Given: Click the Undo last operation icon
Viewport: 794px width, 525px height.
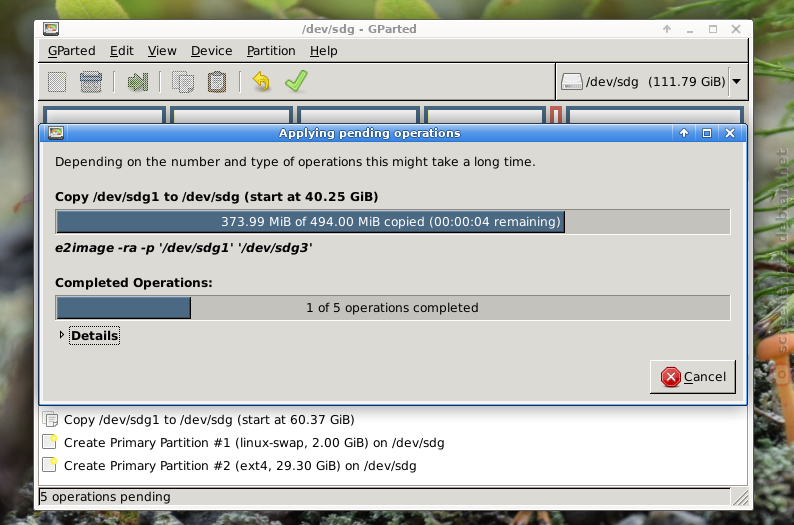Looking at the screenshot, I should click(261, 81).
